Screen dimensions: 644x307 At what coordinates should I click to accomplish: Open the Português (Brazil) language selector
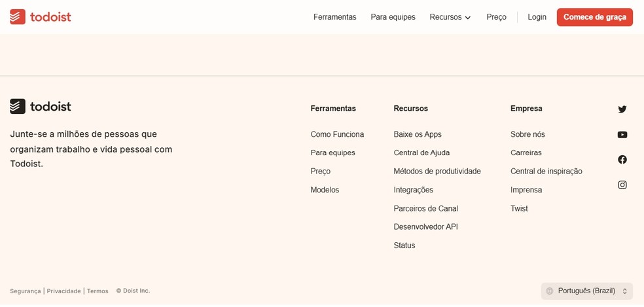pos(587,291)
